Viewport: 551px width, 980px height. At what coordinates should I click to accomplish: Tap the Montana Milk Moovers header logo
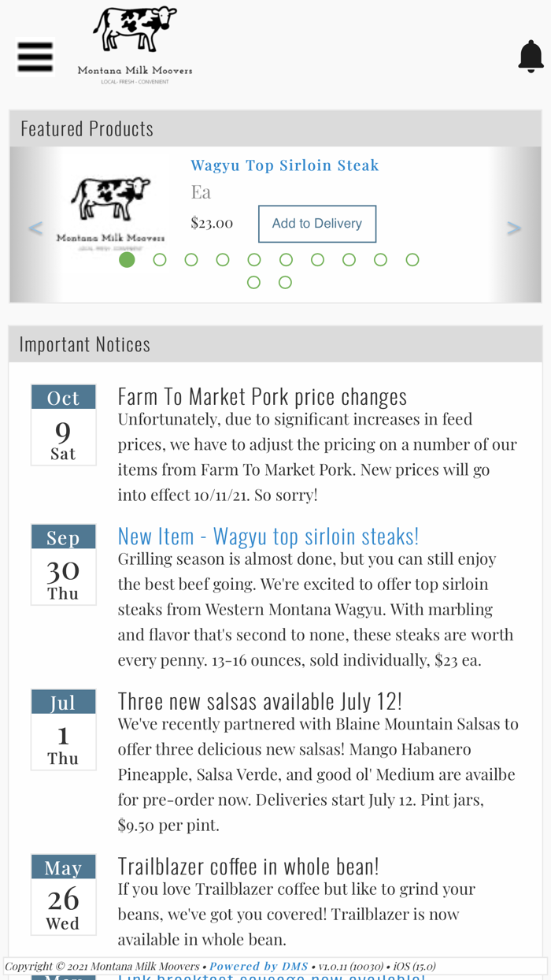(x=135, y=45)
